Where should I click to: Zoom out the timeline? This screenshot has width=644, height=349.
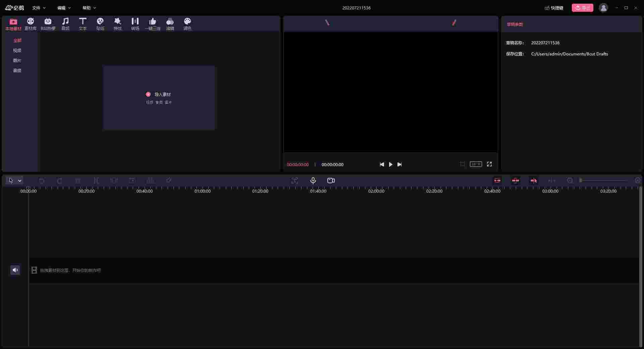(x=570, y=181)
